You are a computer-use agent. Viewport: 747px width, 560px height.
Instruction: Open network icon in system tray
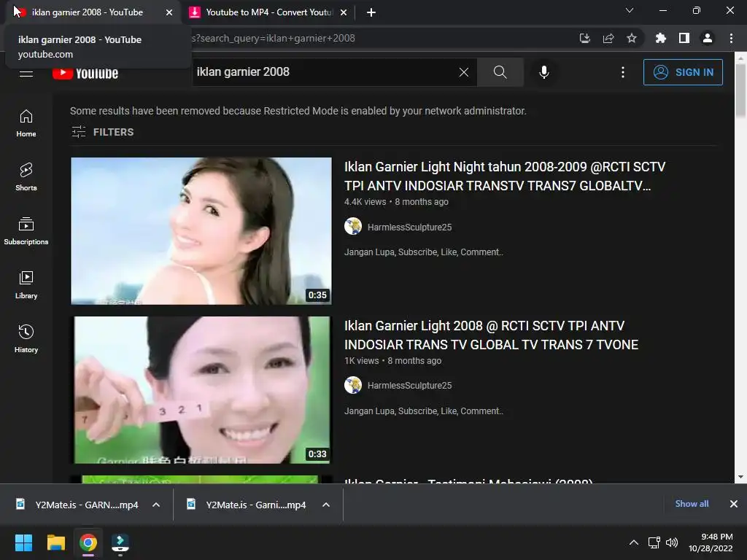pyautogui.click(x=654, y=542)
